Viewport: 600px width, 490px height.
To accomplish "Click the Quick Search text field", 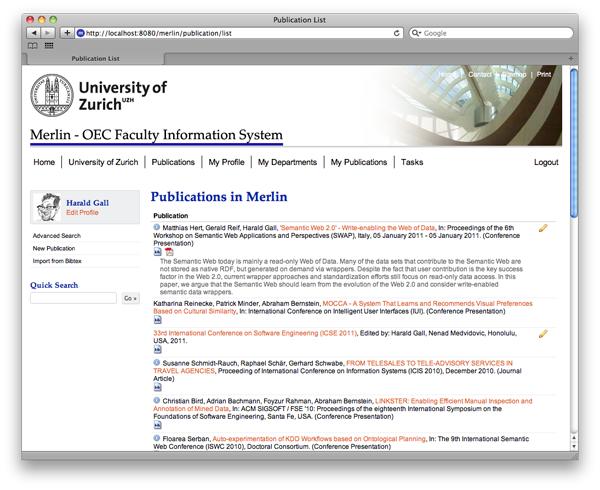I will (x=74, y=298).
